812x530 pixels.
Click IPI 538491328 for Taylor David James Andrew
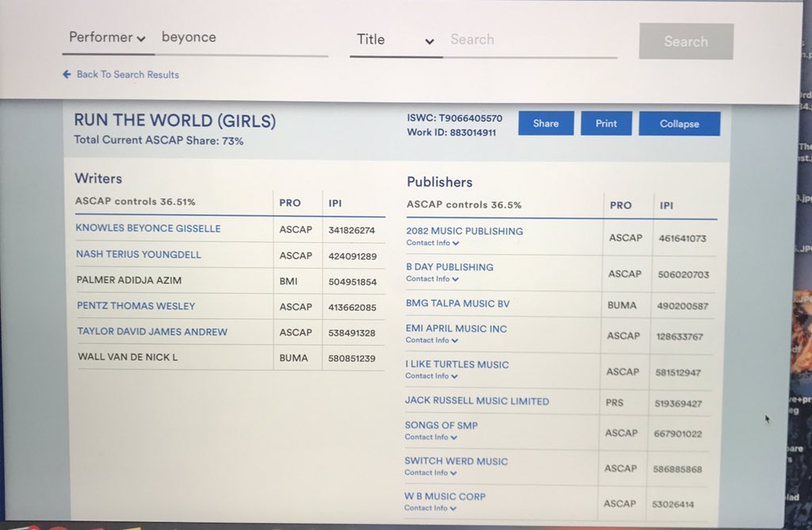pos(352,332)
